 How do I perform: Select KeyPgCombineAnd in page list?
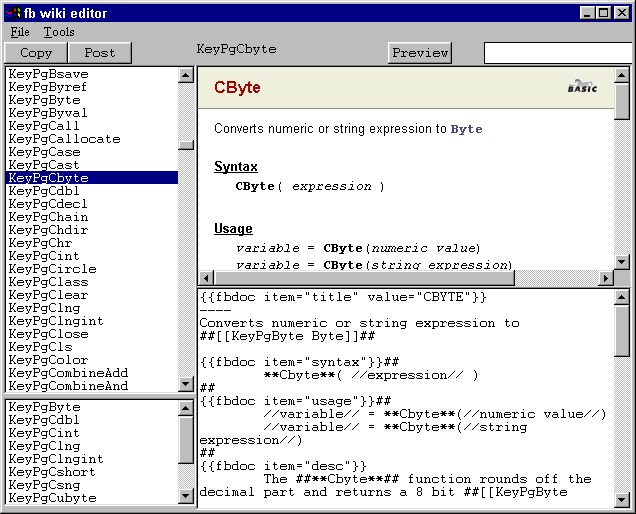coord(92,386)
